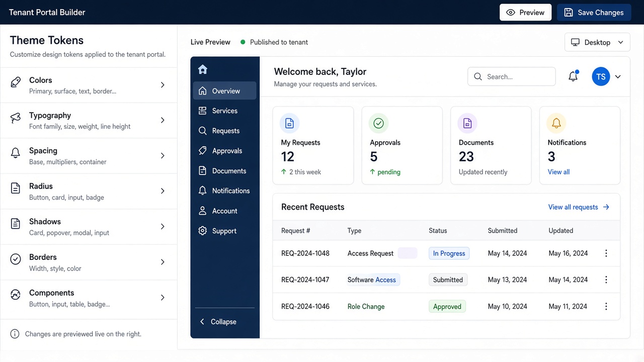Click the notification bell in the portal header
Screen dimensions: 644x362
573,76
